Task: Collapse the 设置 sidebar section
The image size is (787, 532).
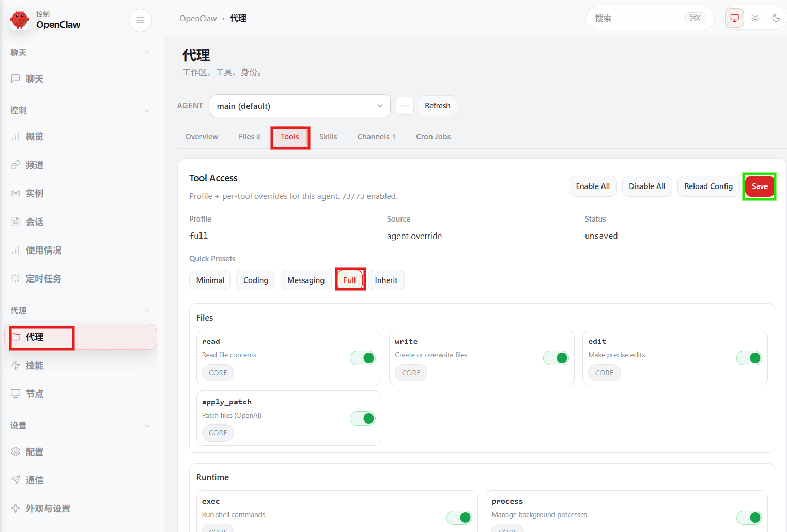Action: (147, 426)
